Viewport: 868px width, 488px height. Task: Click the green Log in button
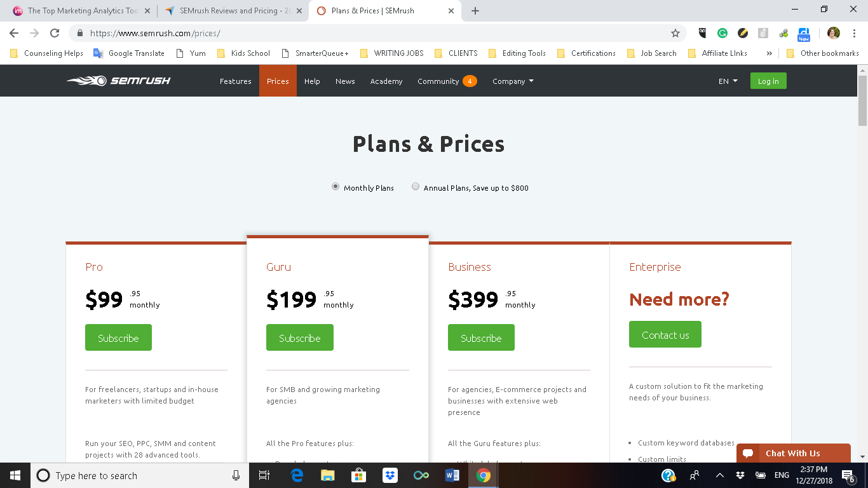coord(768,81)
